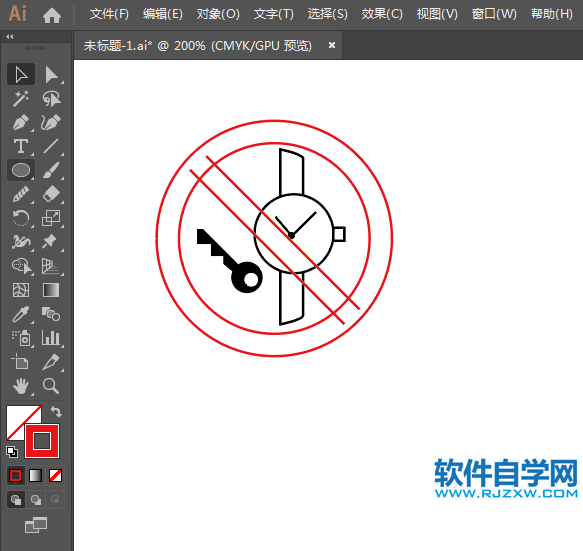Select the Scale tool

tap(51, 218)
